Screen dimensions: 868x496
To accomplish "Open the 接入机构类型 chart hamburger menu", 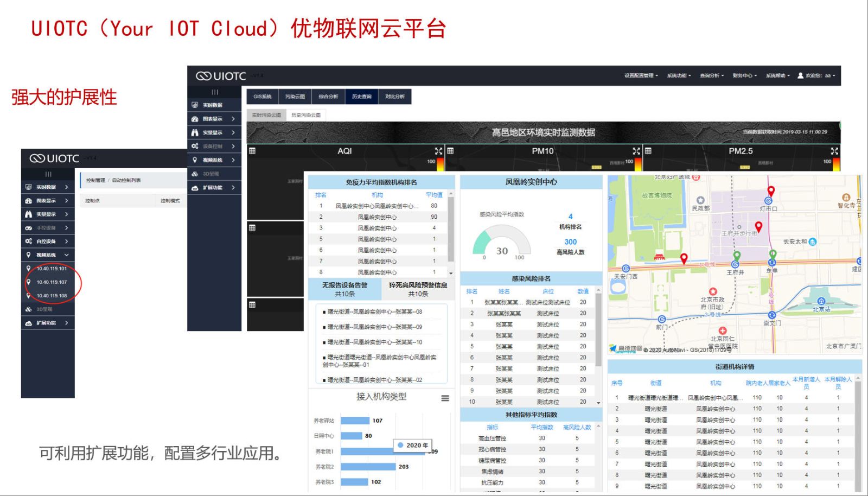I will [445, 398].
